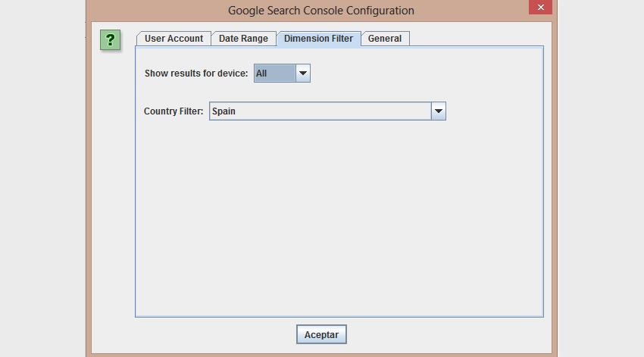
Task: Click the 'Google Search Console Configuration' title text
Action: (x=321, y=11)
